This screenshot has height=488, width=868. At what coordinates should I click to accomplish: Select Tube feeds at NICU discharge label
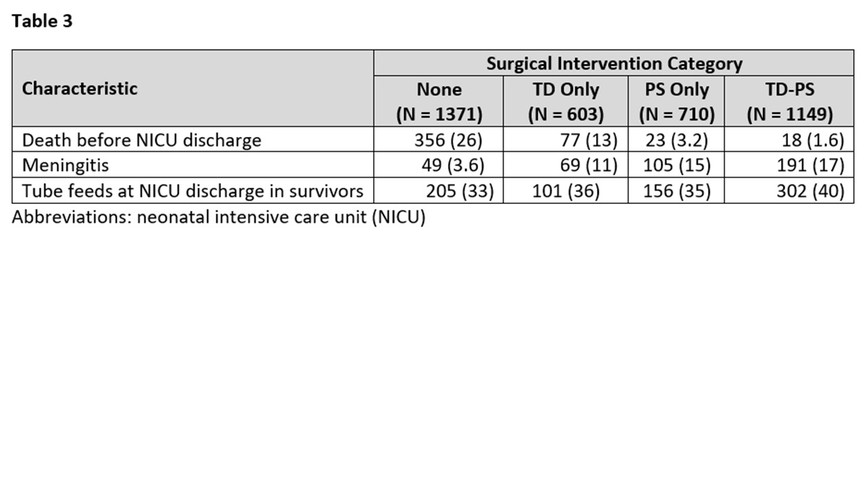coord(193,191)
